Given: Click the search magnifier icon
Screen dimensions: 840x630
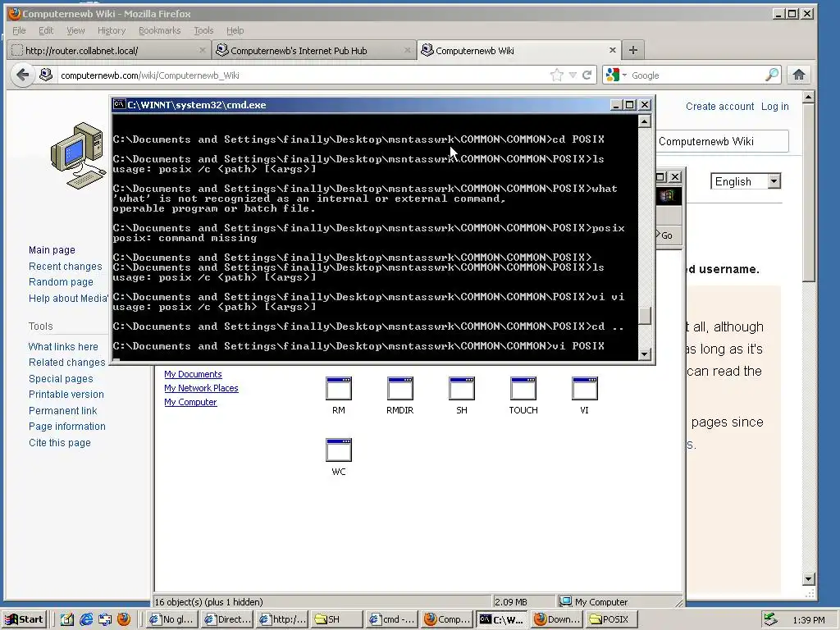Looking at the screenshot, I should [x=771, y=75].
